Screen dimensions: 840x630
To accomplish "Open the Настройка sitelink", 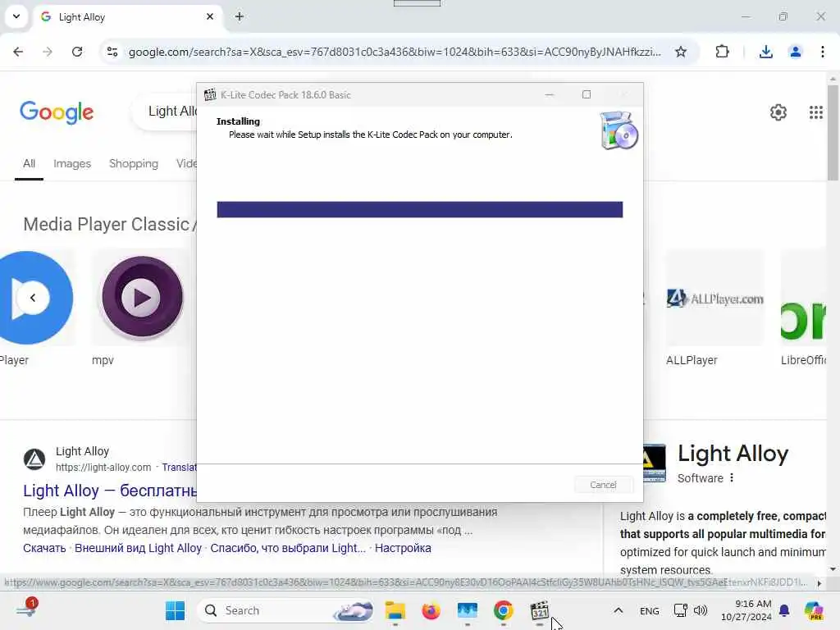I will coord(403,548).
